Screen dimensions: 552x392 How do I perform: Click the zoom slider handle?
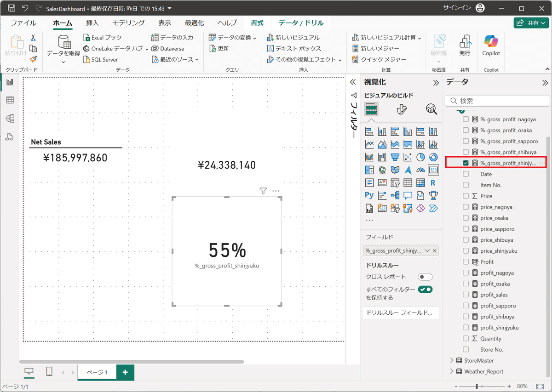tap(477, 386)
